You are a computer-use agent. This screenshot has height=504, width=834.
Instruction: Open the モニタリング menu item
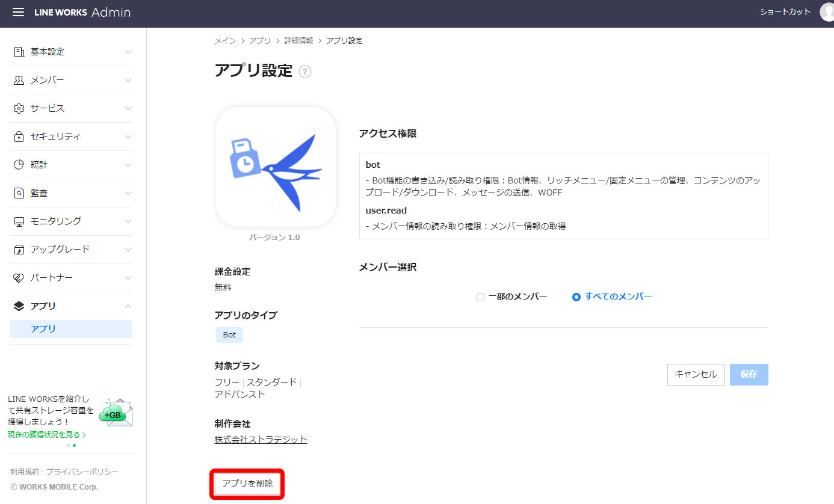pos(71,221)
